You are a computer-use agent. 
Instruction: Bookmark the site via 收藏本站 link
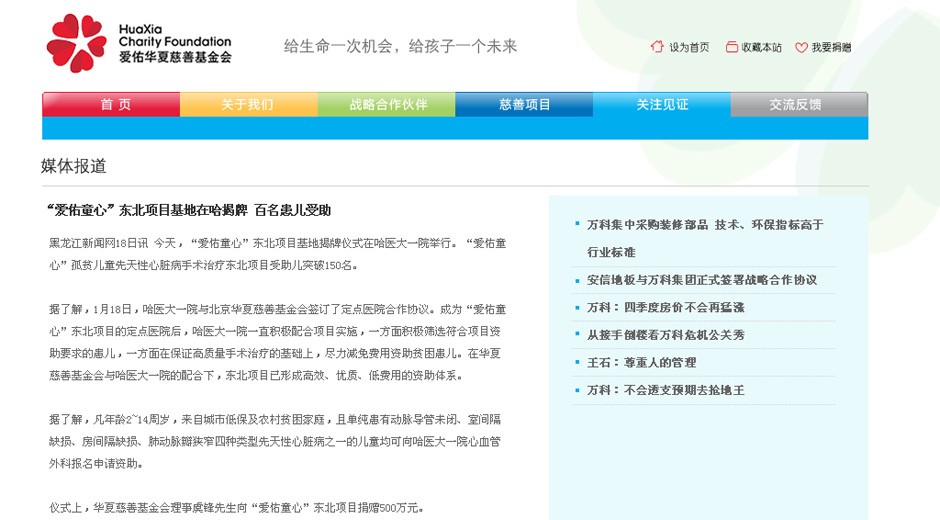(x=761, y=47)
